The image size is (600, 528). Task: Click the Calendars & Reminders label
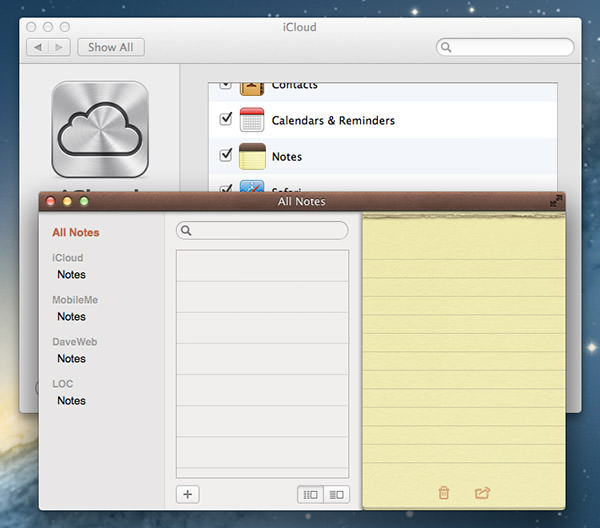[x=333, y=121]
